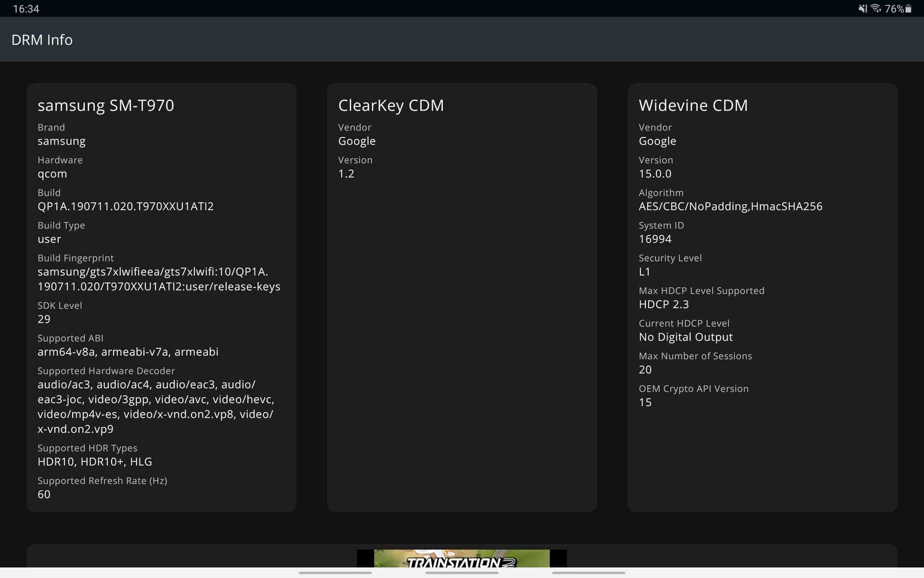Select the Security Level value L1
The height and width of the screenshot is (578, 924).
[644, 272]
